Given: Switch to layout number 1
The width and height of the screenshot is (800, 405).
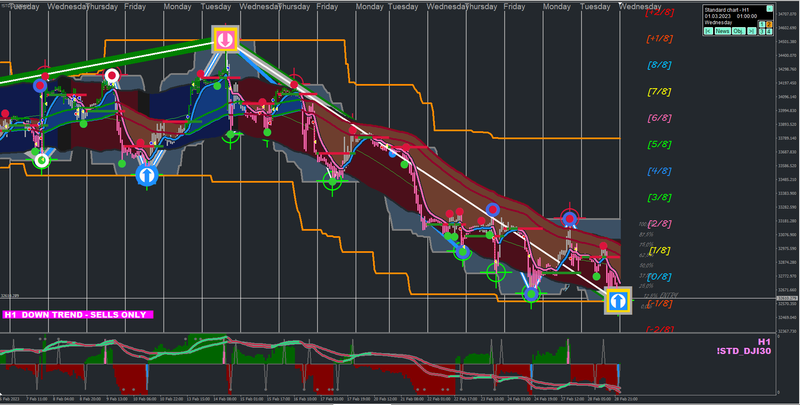Looking at the screenshot, I should (x=762, y=24).
